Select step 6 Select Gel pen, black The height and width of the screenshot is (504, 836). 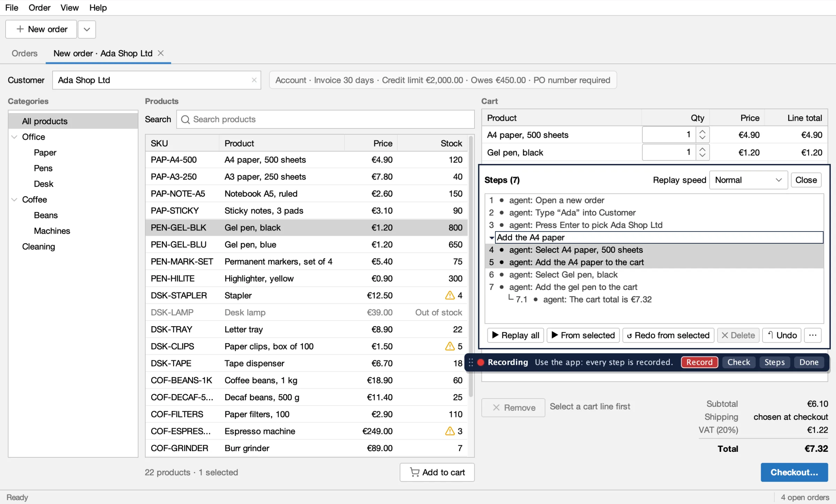click(x=654, y=275)
